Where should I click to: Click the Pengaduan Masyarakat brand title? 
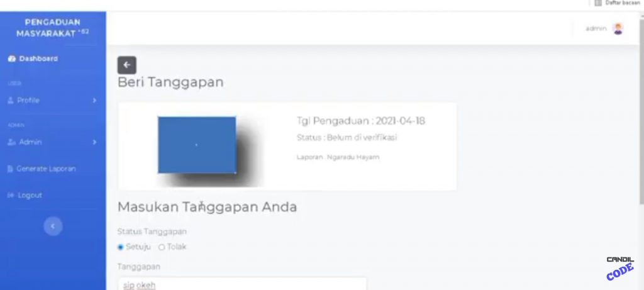pos(53,28)
